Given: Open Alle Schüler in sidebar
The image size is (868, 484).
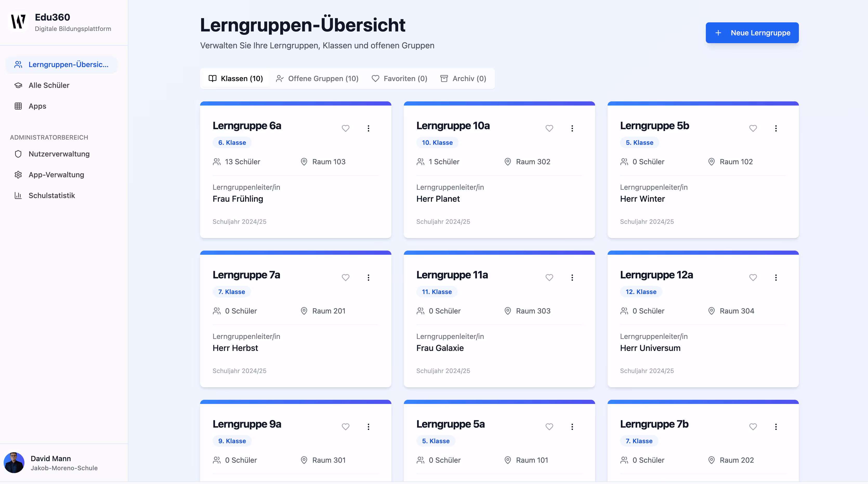Looking at the screenshot, I should (x=49, y=85).
